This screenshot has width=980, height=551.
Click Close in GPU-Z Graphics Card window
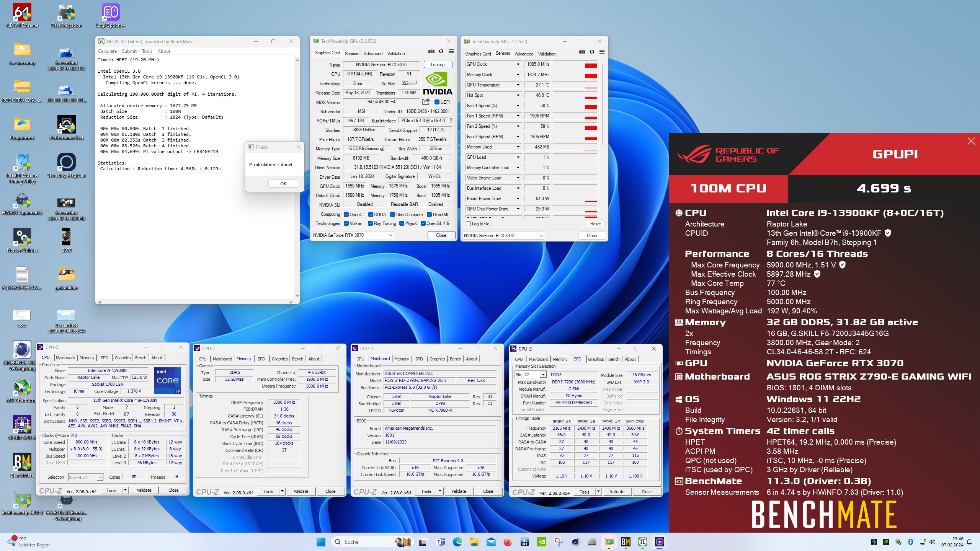click(441, 235)
